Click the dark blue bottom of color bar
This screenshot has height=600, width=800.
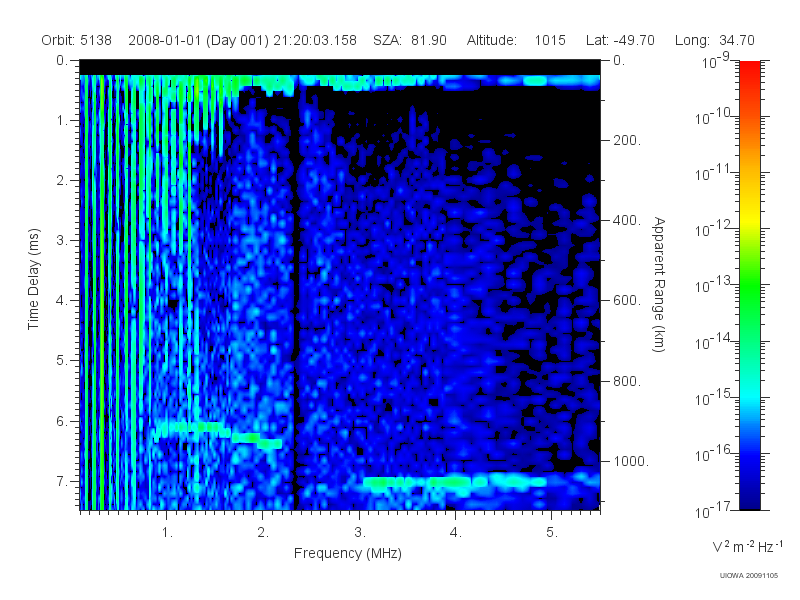(x=750, y=495)
